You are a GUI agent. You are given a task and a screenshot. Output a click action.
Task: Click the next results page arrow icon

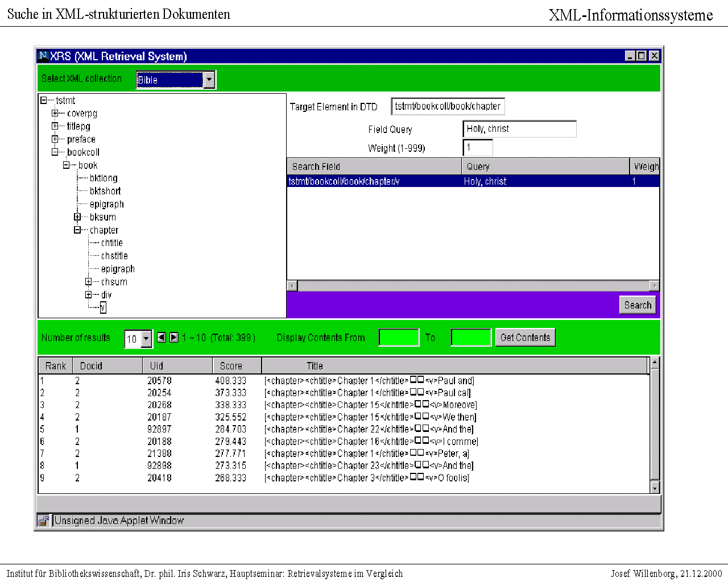point(174,338)
